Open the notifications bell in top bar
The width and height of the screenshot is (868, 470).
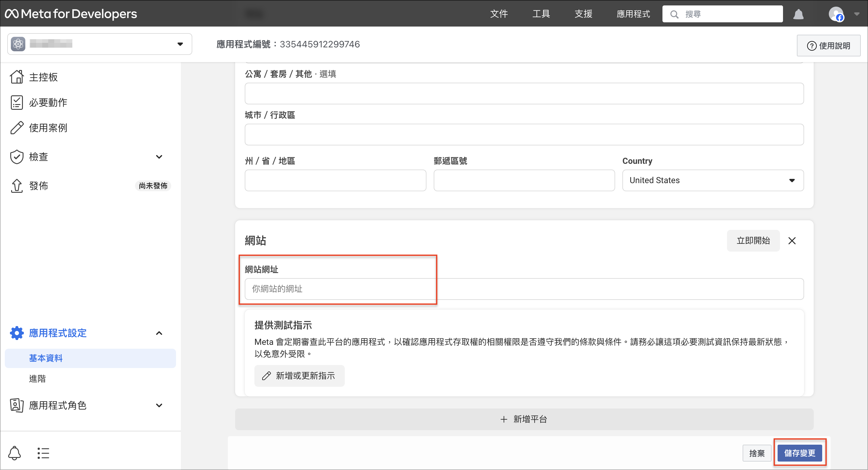(798, 14)
